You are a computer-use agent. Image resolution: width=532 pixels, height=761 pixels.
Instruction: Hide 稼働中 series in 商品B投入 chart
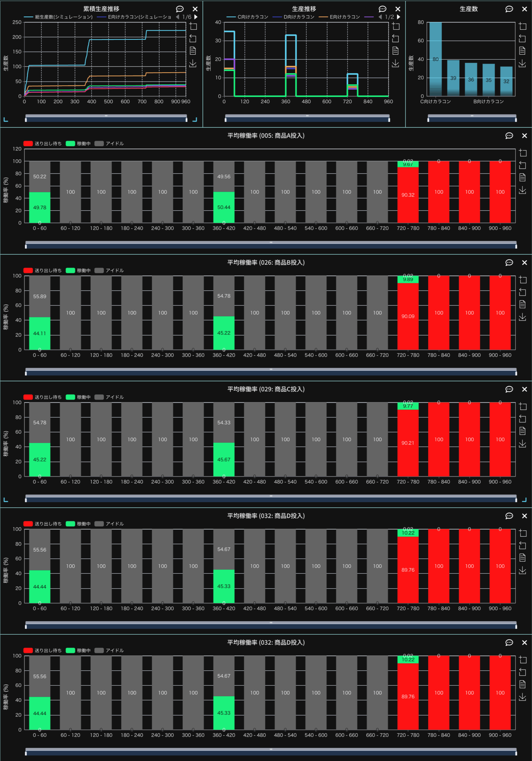(x=78, y=271)
